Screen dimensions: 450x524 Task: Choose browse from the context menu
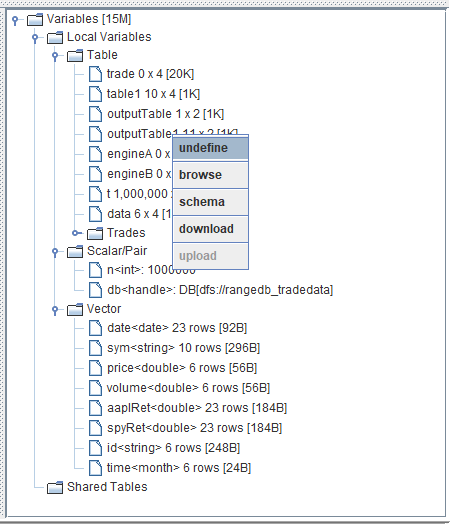(210, 175)
